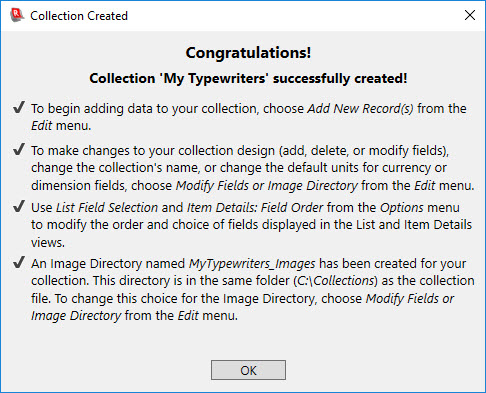Click the checkmark beside 'An Image Directory named'

point(19,262)
